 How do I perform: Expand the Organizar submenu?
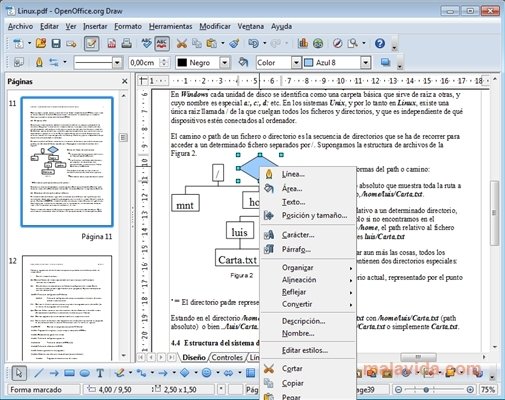pos(308,268)
